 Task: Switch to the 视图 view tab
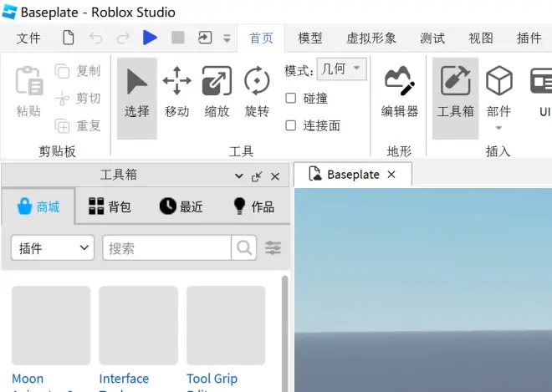481,38
